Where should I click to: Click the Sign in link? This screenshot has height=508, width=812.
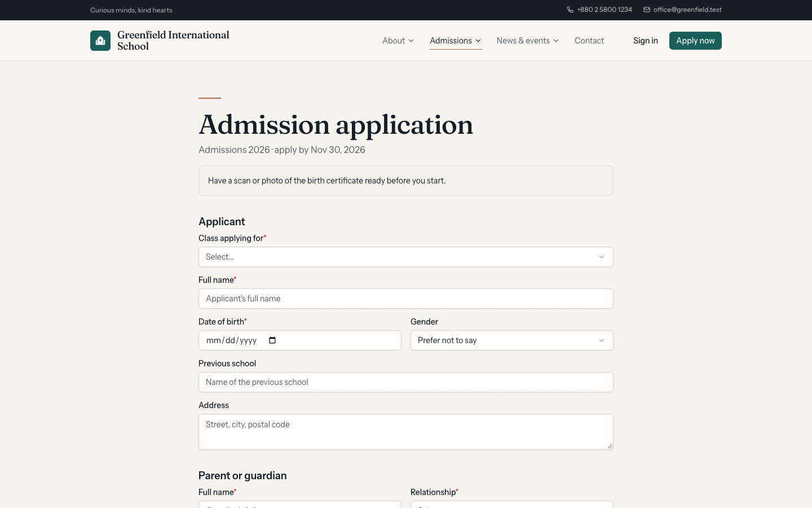click(x=645, y=41)
